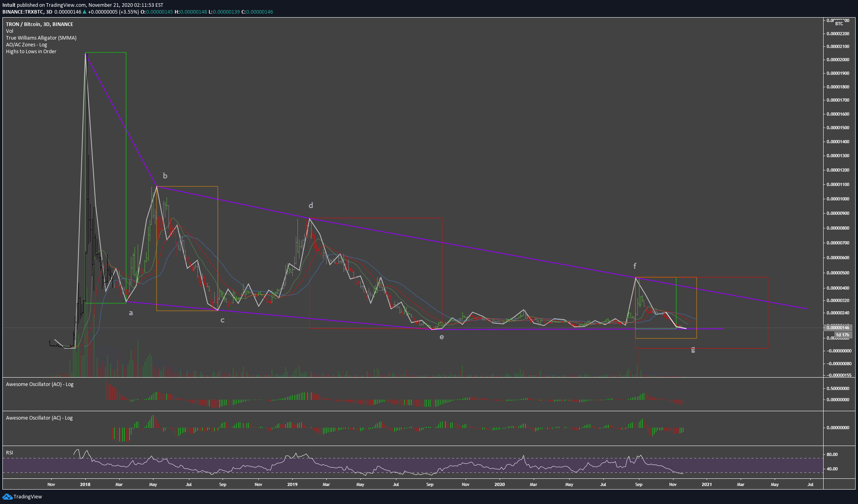Viewport: 858px width, 504px height.
Task: Click the '+0.00000005 (+3.55%)' change value
Action: [x=113, y=12]
